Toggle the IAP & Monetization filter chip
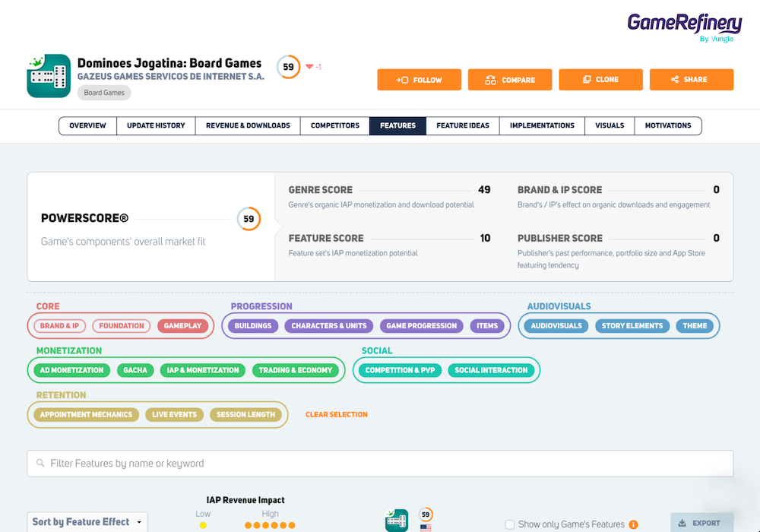 click(x=203, y=370)
